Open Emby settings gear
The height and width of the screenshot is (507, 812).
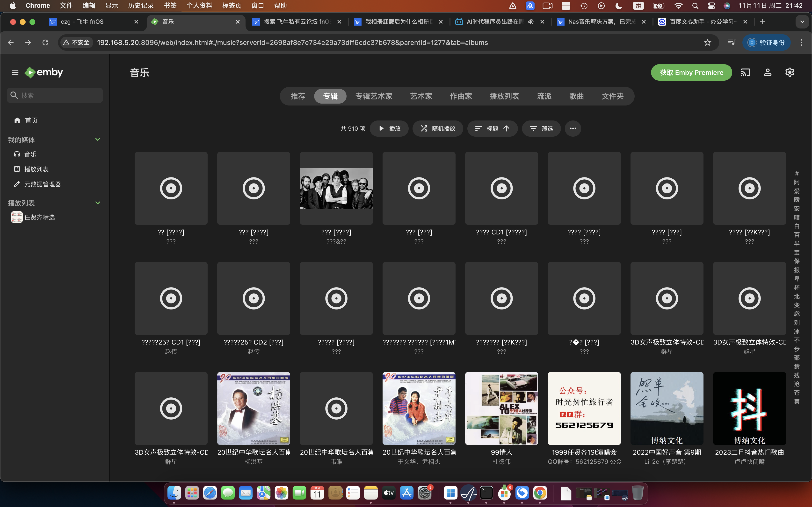tap(790, 72)
